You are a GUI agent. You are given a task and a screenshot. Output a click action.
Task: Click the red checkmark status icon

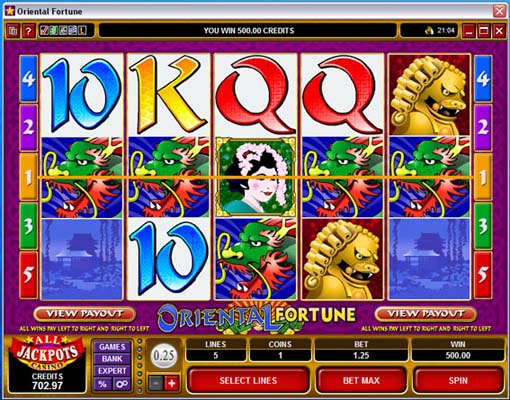pyautogui.click(x=44, y=31)
